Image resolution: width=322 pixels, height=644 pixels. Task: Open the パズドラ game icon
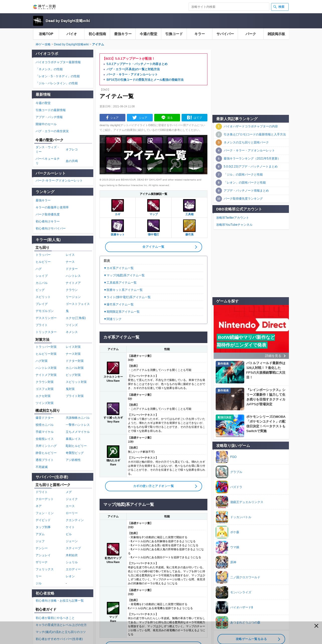(222, 487)
